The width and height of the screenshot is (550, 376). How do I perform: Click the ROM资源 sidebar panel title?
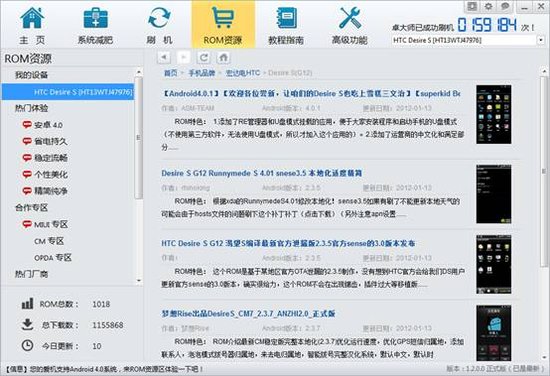(28, 59)
